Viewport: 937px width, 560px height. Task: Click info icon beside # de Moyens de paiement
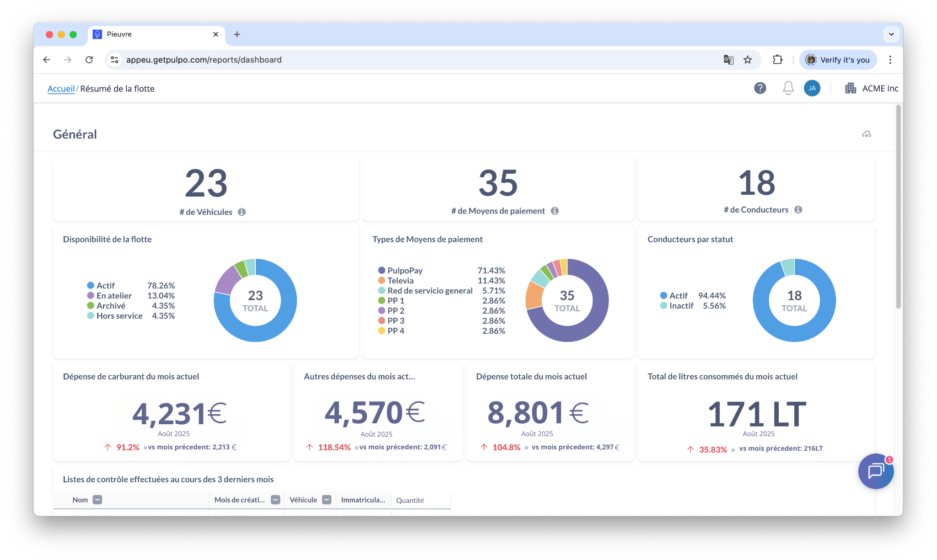[555, 211]
